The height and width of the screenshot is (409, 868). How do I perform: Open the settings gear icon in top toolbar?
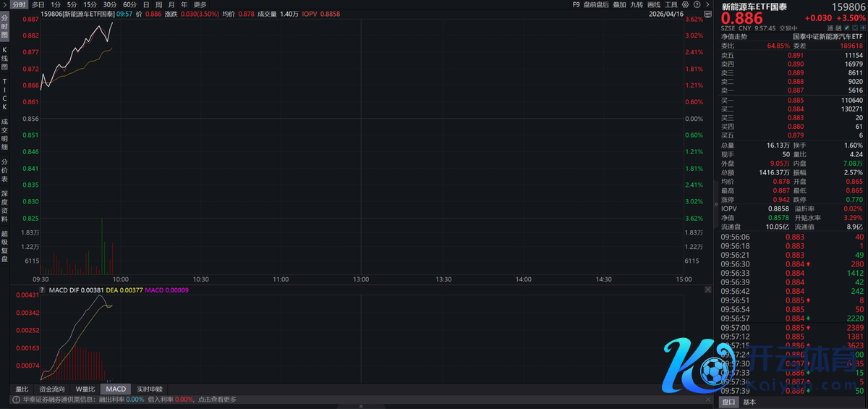[x=686, y=4]
